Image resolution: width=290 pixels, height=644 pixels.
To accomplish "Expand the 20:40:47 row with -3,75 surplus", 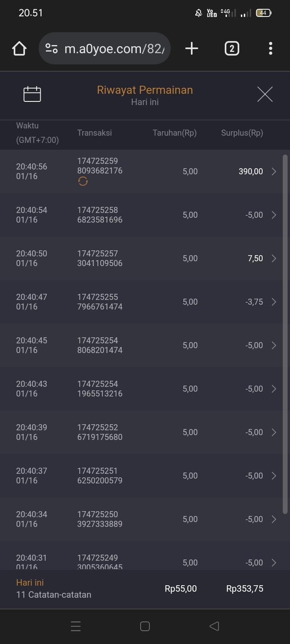I will [274, 302].
